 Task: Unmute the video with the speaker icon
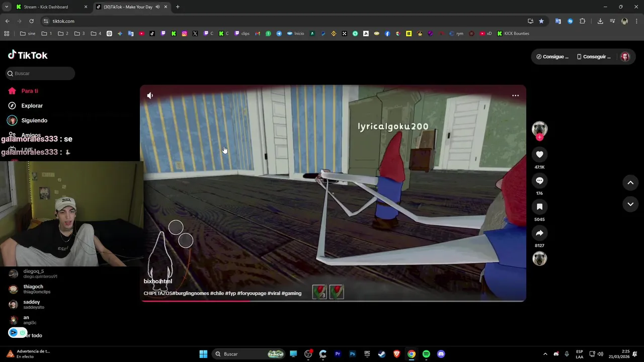coord(150,96)
